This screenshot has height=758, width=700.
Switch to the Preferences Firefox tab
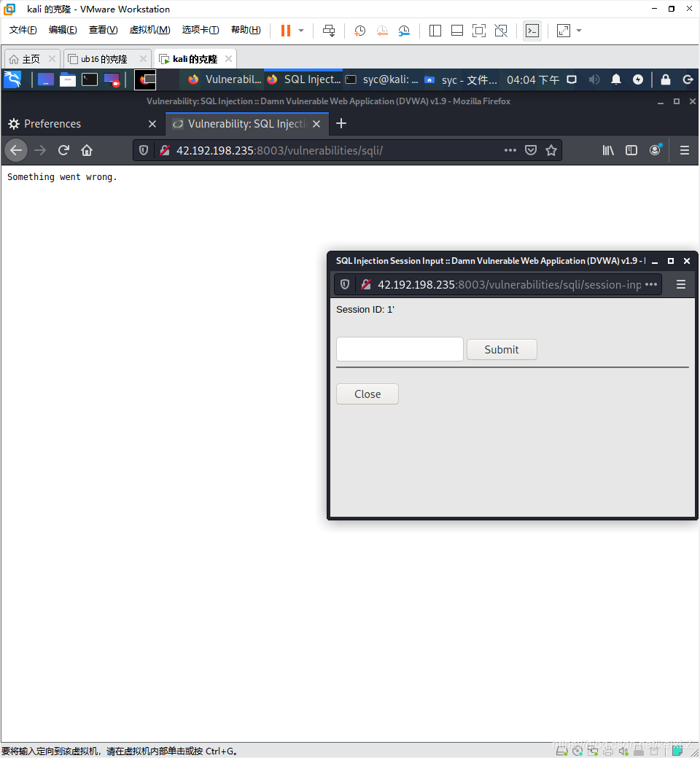point(82,124)
